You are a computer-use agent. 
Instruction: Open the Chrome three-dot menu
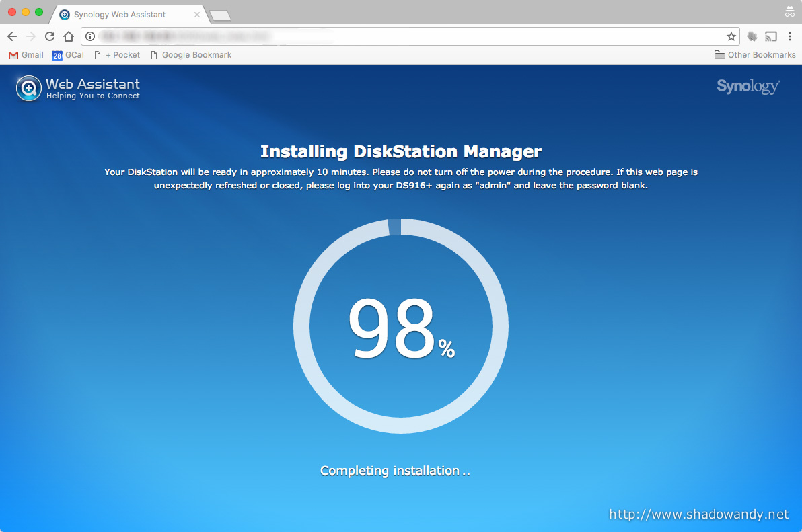pos(790,36)
